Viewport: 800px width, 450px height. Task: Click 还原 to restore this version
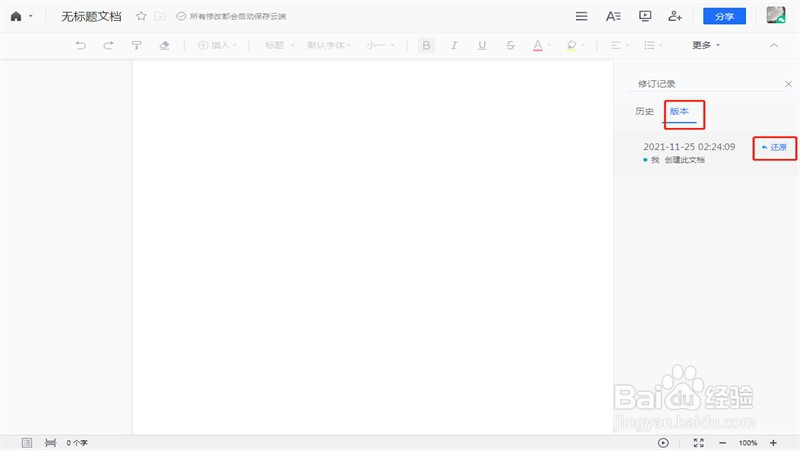pos(774,147)
